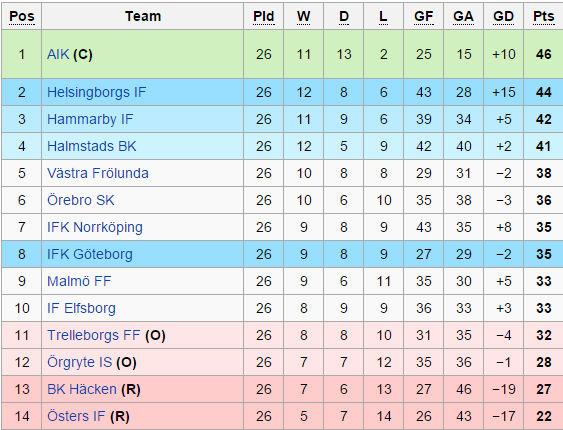Image resolution: width=563 pixels, height=430 pixels.
Task: Open Västra Frölunda team link
Action: [98, 173]
